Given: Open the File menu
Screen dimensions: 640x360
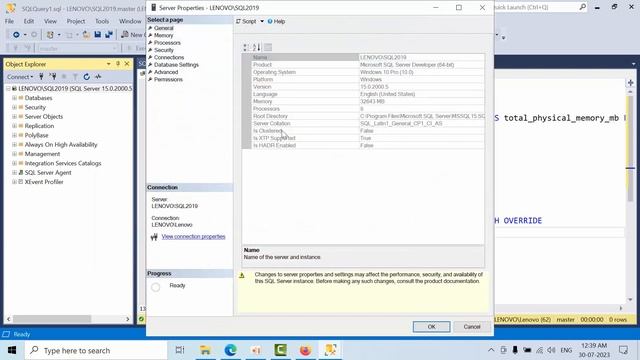Looking at the screenshot, I should click(x=9, y=21).
